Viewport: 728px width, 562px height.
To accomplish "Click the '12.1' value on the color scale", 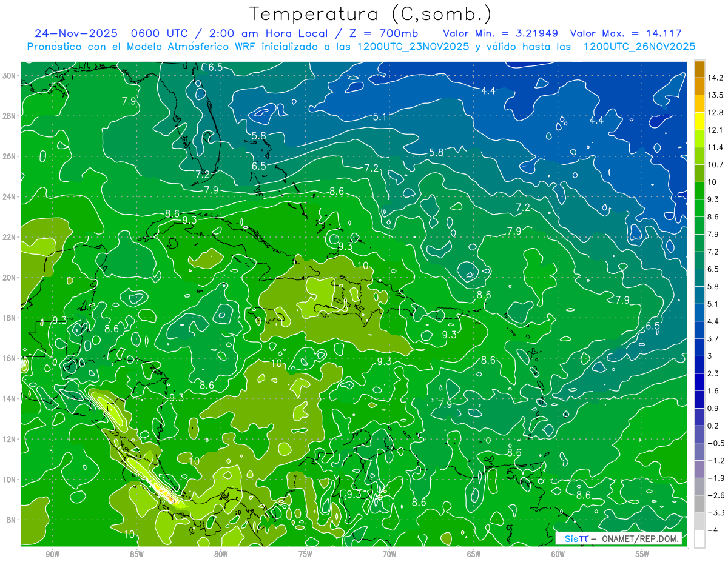I will coord(716,130).
